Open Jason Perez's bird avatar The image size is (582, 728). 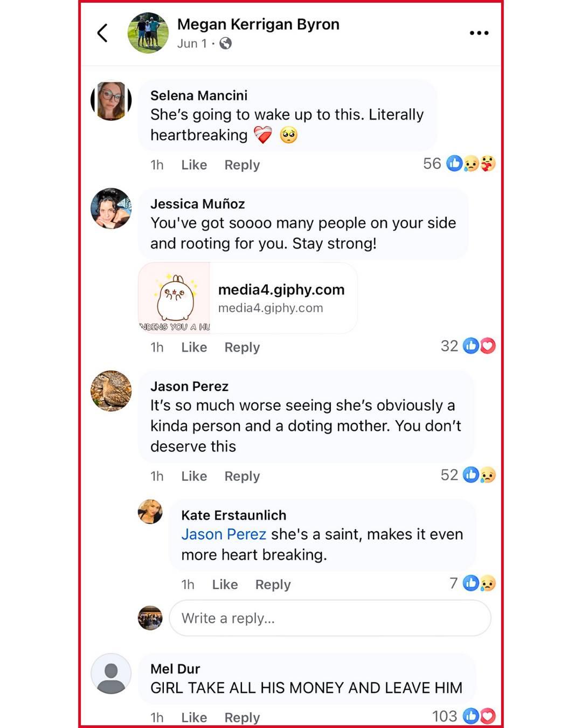(x=111, y=391)
